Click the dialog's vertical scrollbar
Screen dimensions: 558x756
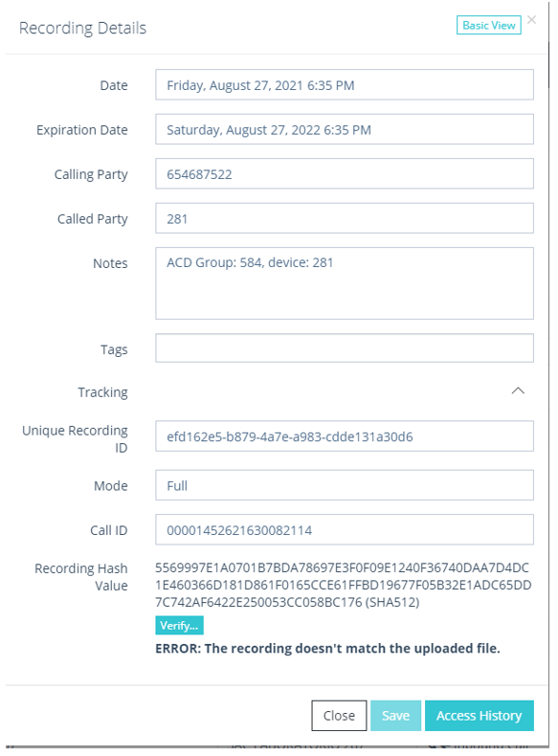tap(548, 65)
